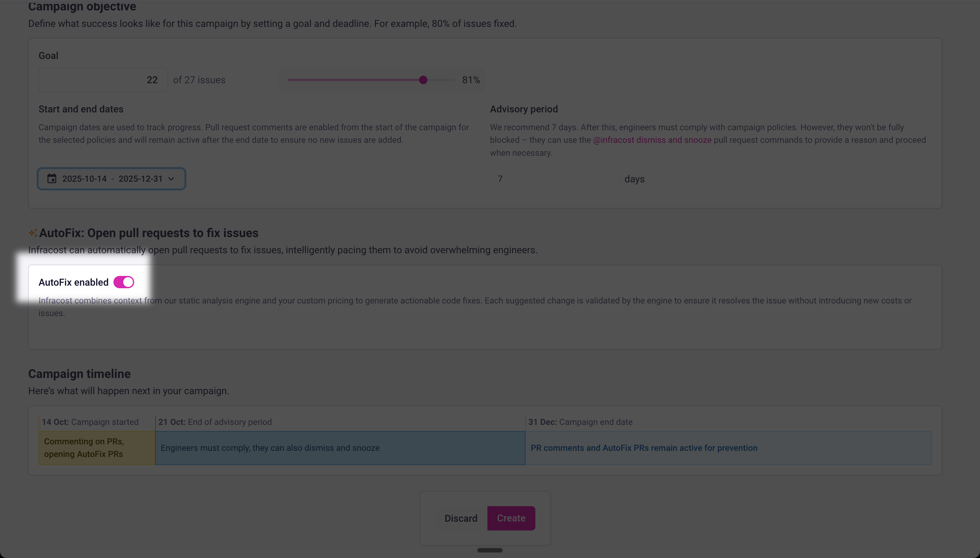The image size is (980, 558).
Task: Click the drag handle bar at bottom
Action: [490, 550]
